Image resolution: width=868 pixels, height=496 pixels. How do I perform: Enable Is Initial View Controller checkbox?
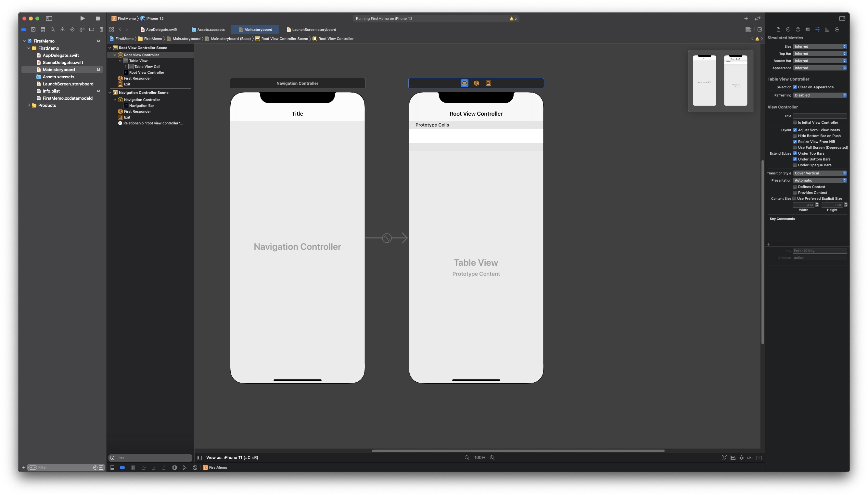coord(795,123)
